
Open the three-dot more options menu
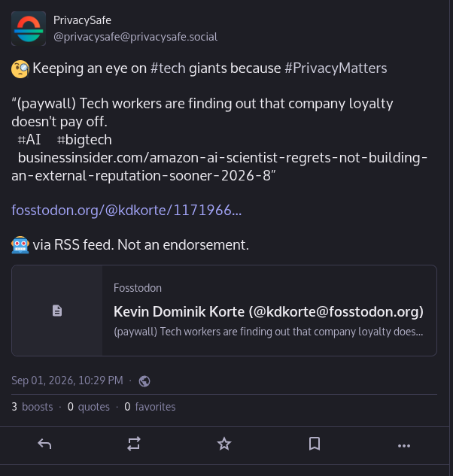click(x=404, y=446)
